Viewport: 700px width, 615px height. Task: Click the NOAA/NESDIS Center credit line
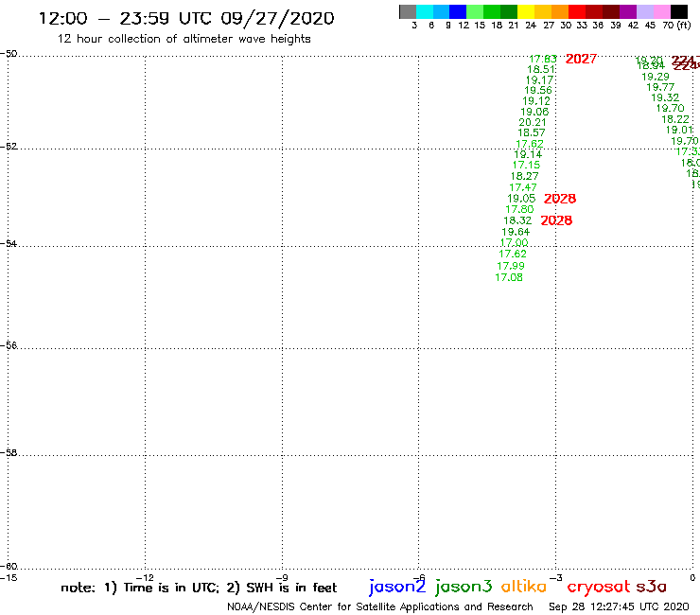pos(380,606)
